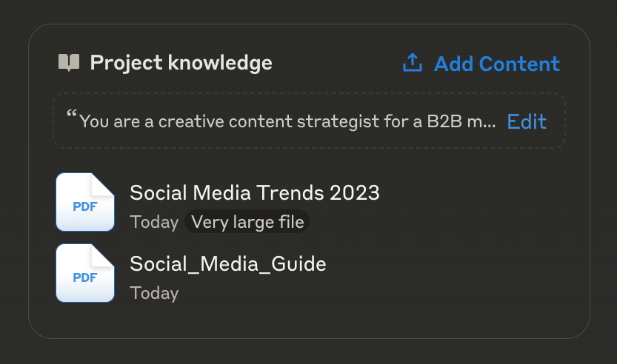Click Edit beside the project instructions
Screen dimensions: 617x364
[x=527, y=121]
